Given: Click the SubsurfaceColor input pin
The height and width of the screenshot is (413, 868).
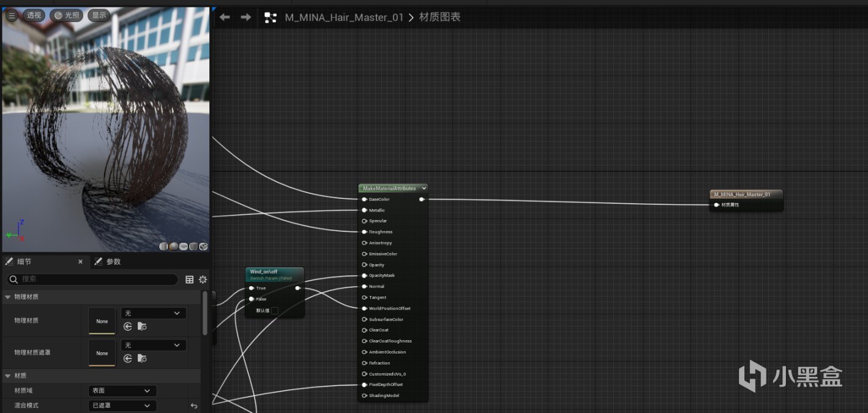Looking at the screenshot, I should coord(364,319).
